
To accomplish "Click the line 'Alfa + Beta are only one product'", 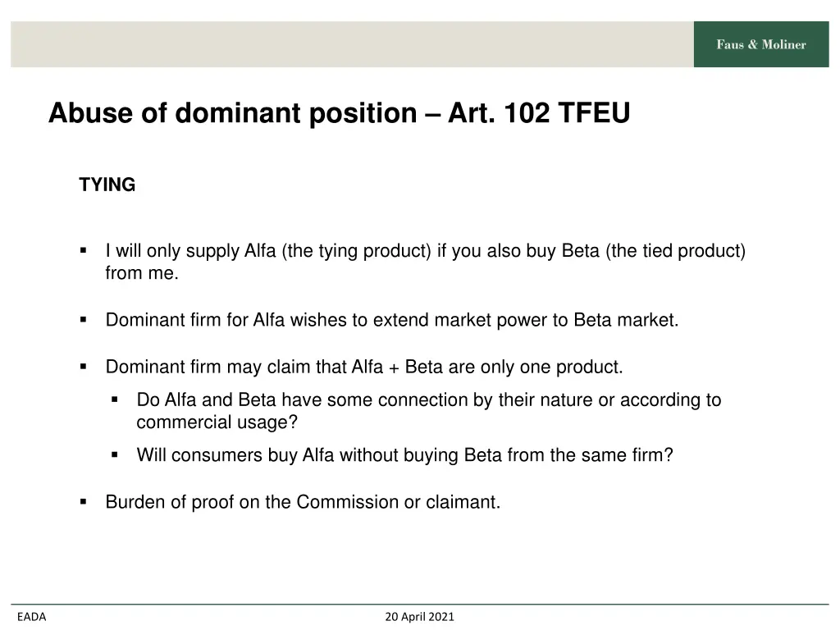I will point(487,367).
